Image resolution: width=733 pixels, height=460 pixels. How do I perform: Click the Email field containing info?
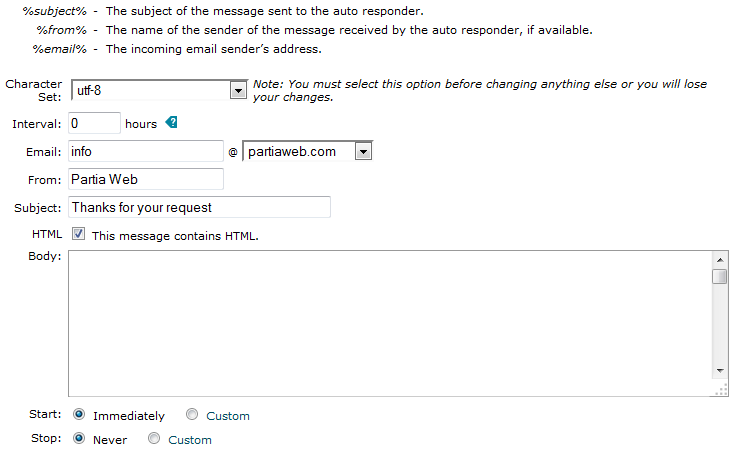(x=146, y=151)
